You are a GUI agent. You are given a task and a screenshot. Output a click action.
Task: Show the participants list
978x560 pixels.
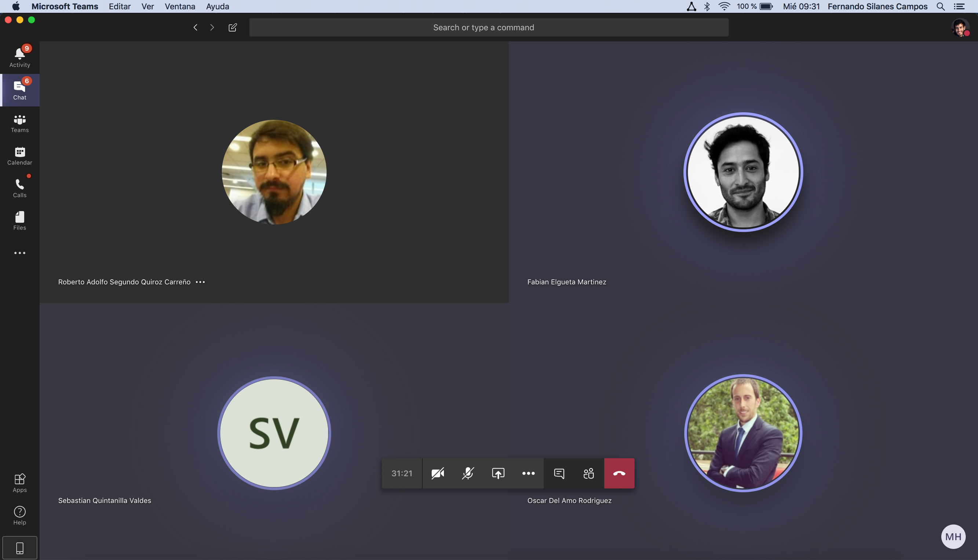[588, 473]
